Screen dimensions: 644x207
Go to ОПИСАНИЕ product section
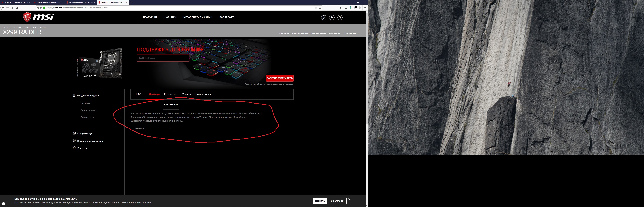tap(284, 33)
